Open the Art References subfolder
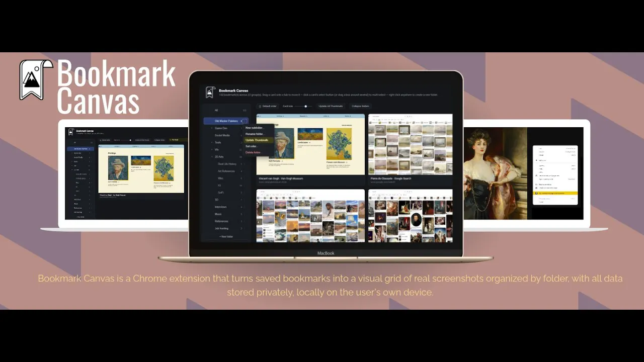The height and width of the screenshot is (362, 644). tap(227, 171)
